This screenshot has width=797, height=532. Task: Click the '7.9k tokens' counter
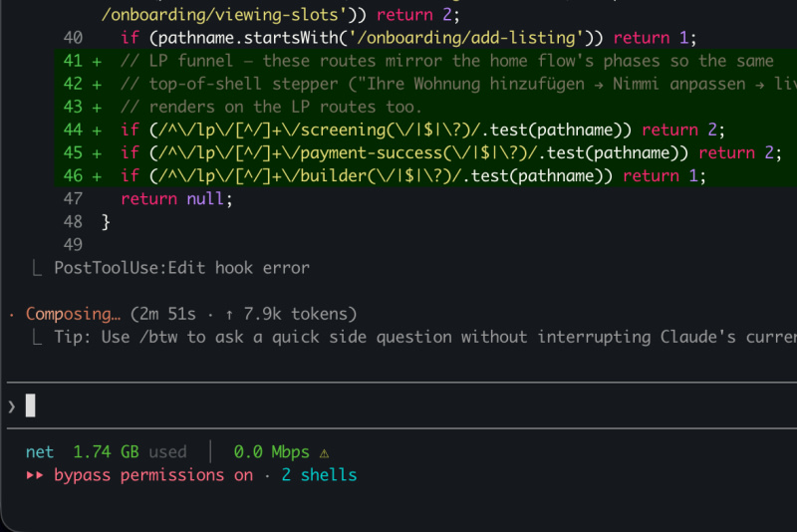300,314
